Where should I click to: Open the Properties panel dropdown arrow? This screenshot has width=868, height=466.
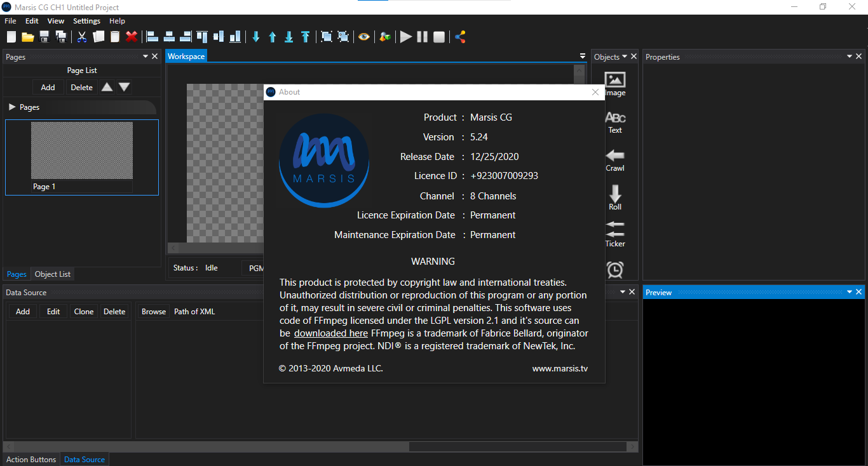pos(850,57)
